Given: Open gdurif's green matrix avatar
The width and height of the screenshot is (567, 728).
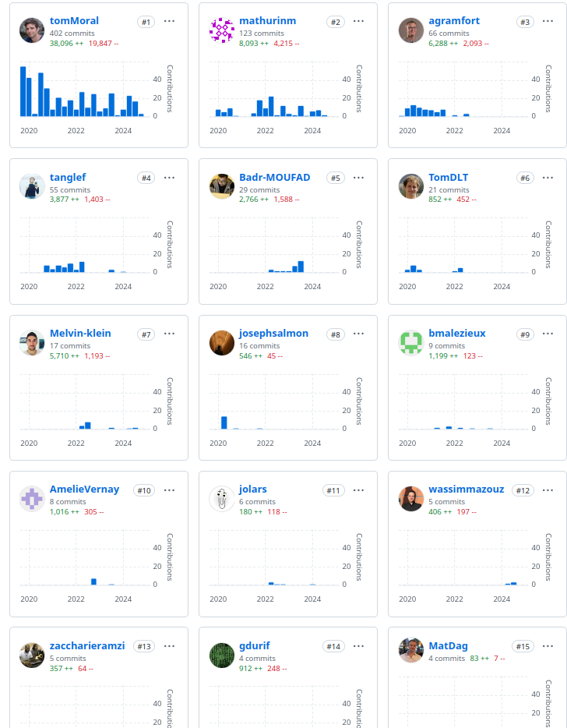Looking at the screenshot, I should coord(222,656).
